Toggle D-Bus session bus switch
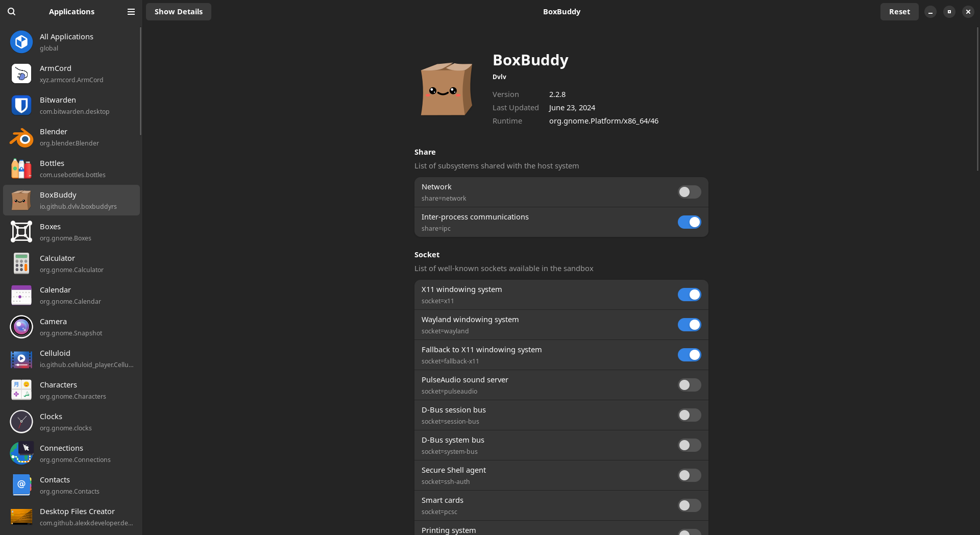The image size is (980, 535). coord(689,415)
